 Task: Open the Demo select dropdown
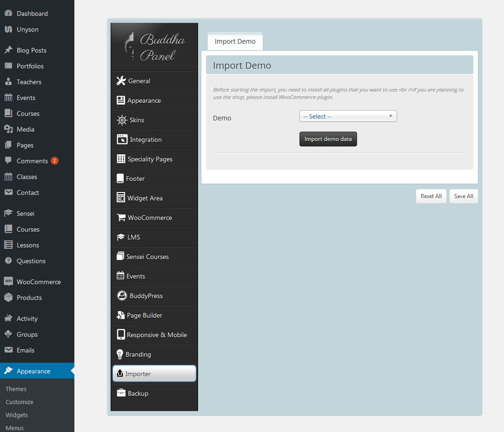point(347,116)
